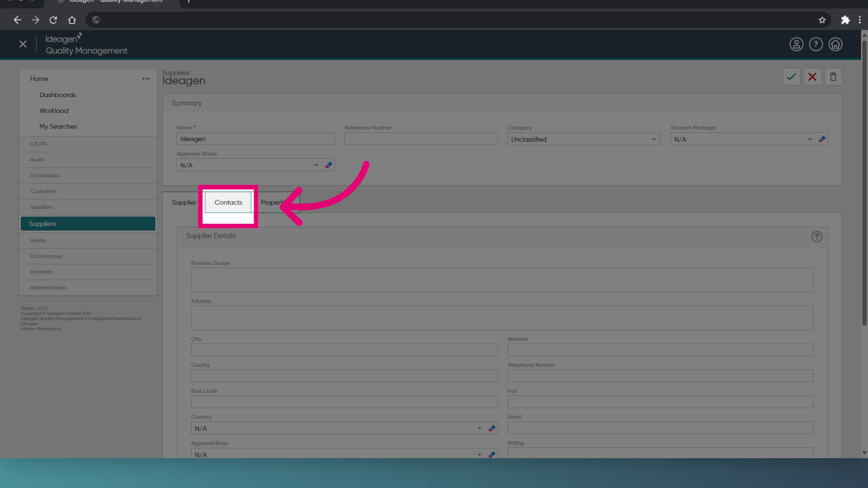Expand the Customers sidebar section
Viewport: 868px width, 488px height.
click(x=88, y=192)
